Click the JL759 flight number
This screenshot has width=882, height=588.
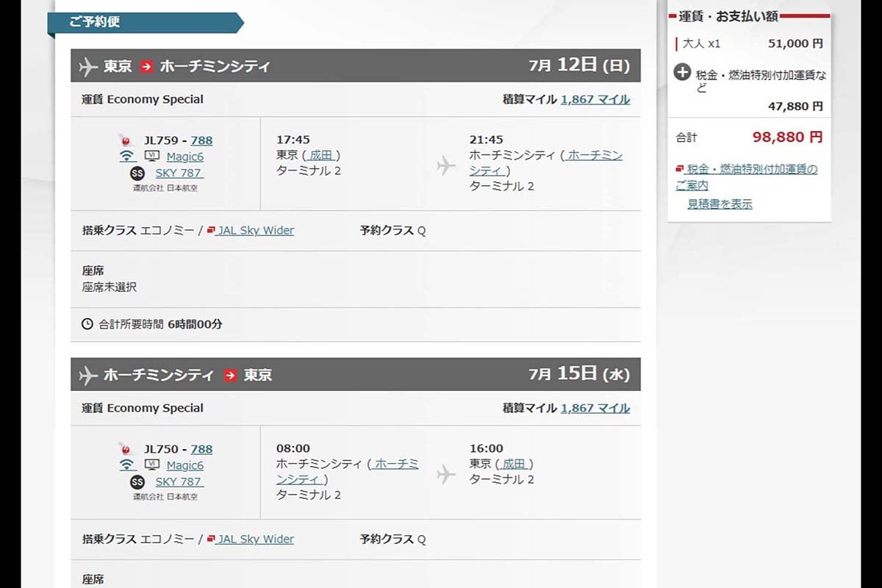(162, 140)
